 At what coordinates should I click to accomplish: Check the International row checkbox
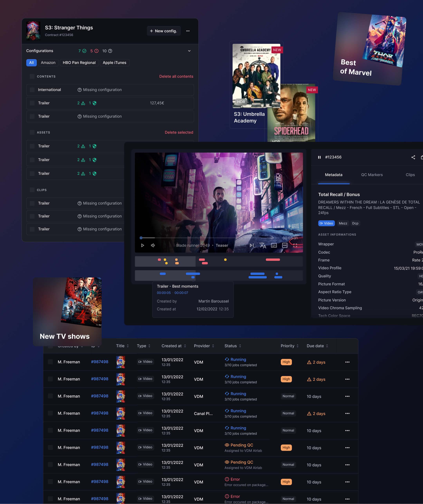[32, 90]
